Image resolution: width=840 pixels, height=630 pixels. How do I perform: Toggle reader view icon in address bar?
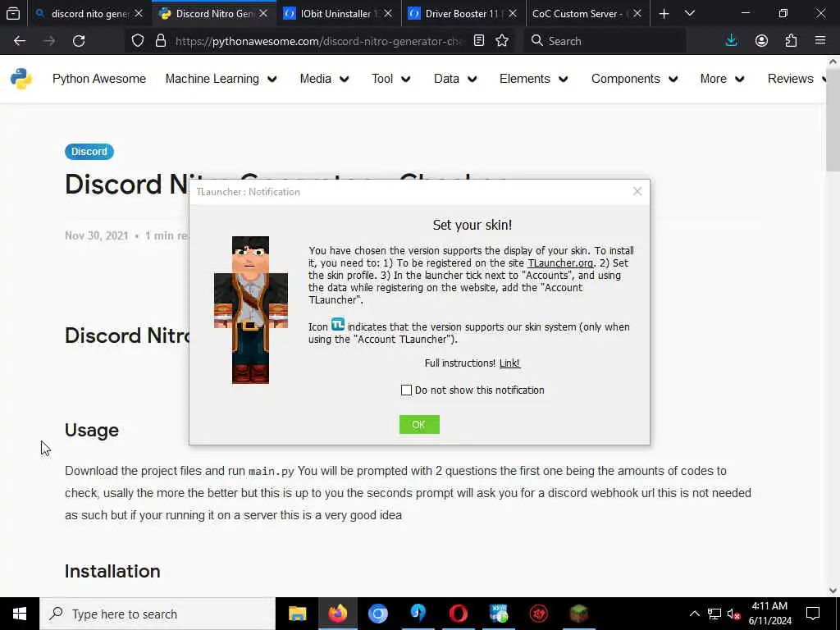[x=479, y=41]
